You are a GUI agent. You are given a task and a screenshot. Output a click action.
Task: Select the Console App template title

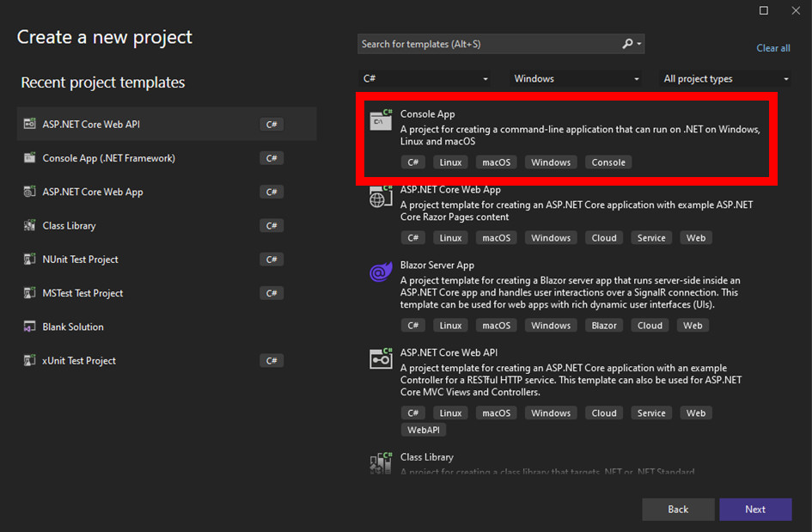[427, 114]
